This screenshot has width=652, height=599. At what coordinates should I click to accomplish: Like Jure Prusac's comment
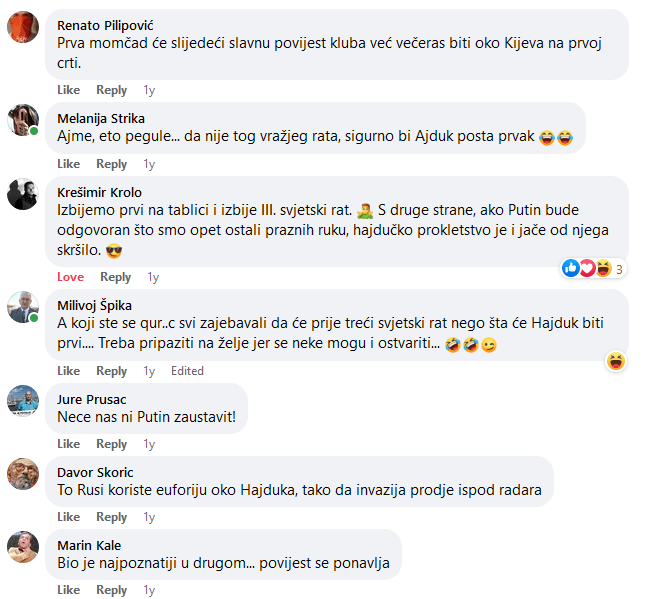click(x=68, y=444)
